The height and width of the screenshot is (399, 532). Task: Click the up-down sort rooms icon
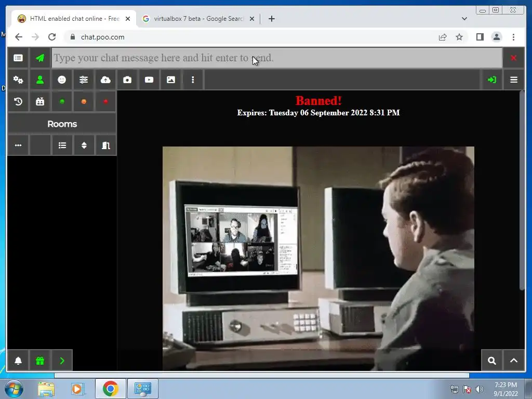pos(84,145)
